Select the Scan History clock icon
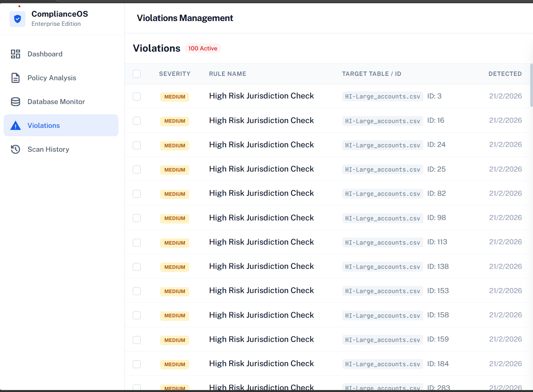 click(x=15, y=149)
